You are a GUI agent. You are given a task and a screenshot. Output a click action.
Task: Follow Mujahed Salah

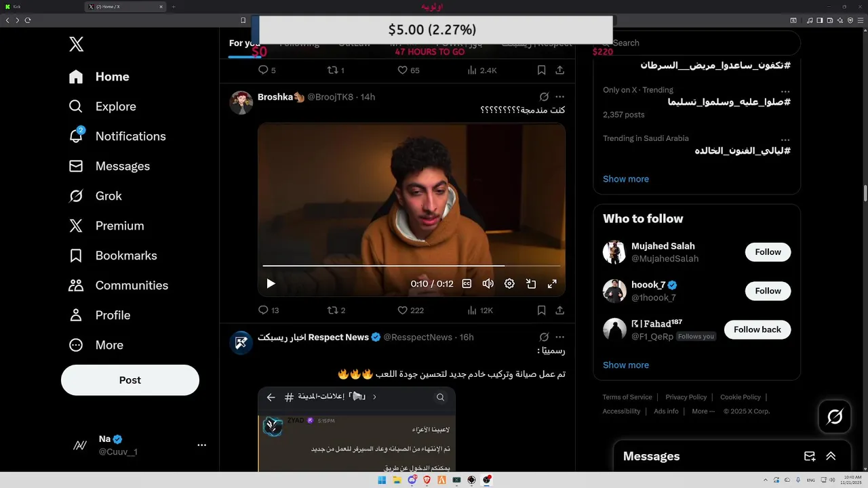[768, 252]
